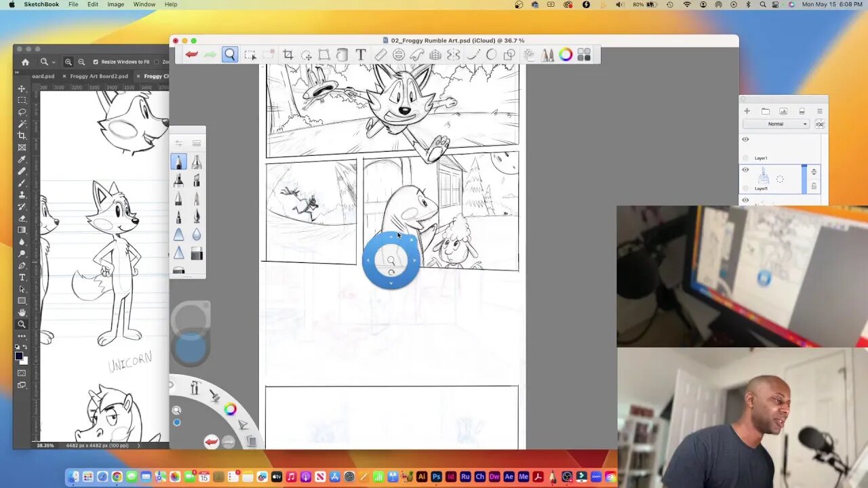Click the layer opacity value 100
The width and height of the screenshot is (868, 488).
[x=819, y=124]
